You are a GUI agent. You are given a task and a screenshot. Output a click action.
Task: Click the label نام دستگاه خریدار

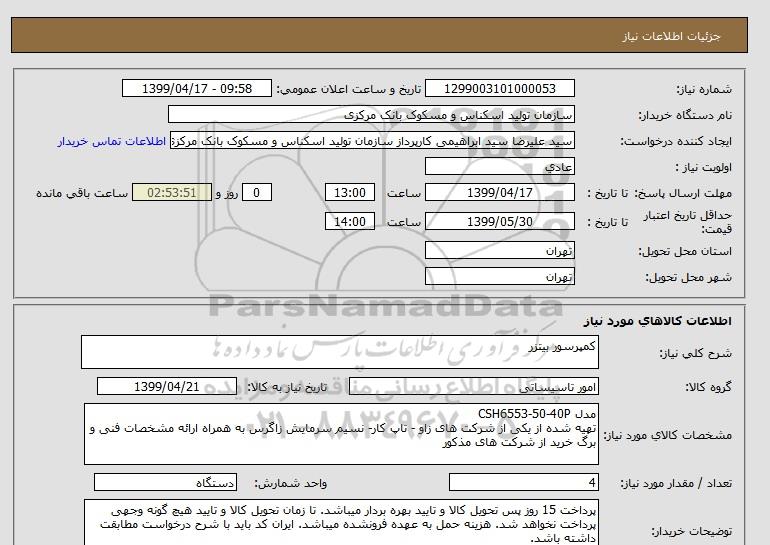(685, 115)
